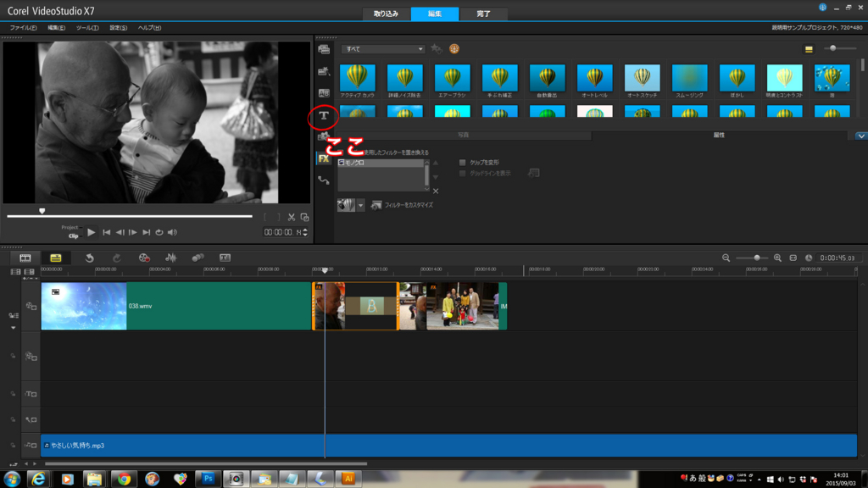
Task: Click the zoom in magnifier on timeline
Action: [777, 258]
